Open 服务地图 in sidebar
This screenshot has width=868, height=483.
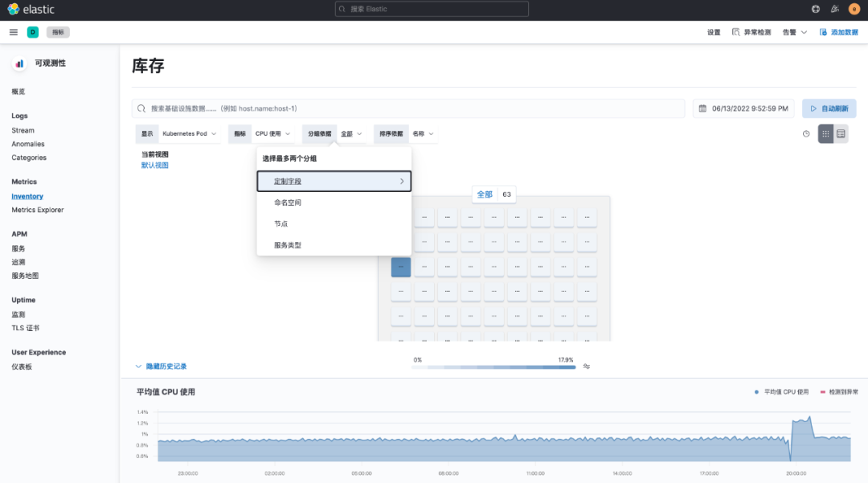25,276
